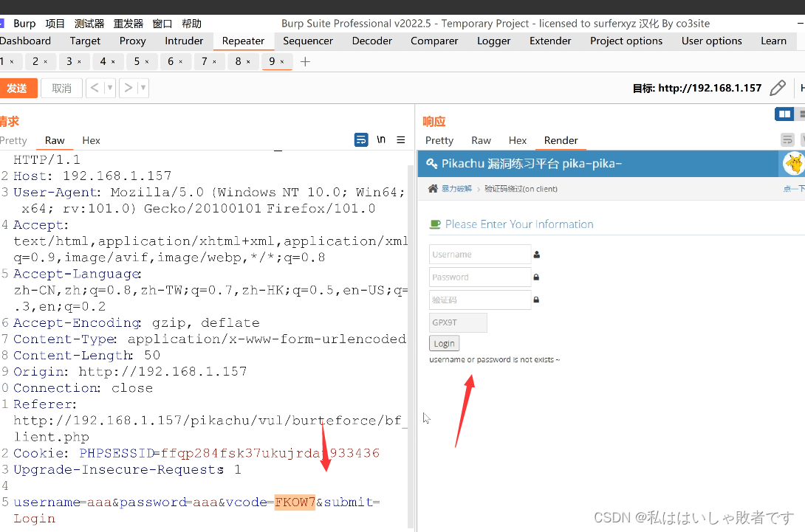Open the 测试器 menu
Image resolution: width=805 pixels, height=532 pixels.
point(89,24)
